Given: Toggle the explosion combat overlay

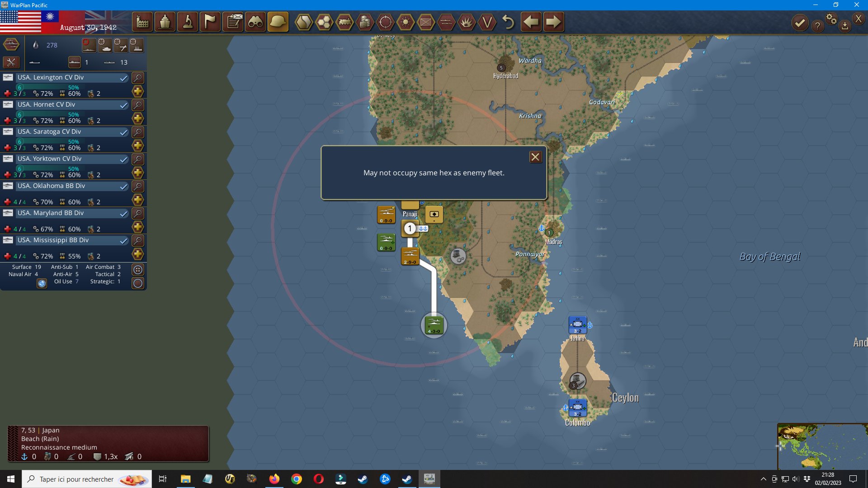Looking at the screenshot, I should coord(467,22).
